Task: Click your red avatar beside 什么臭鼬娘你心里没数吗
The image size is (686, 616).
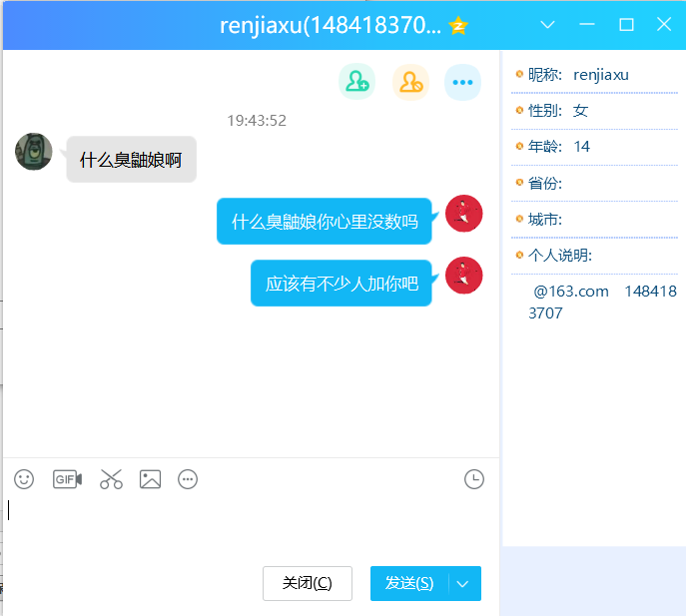Action: point(464,214)
